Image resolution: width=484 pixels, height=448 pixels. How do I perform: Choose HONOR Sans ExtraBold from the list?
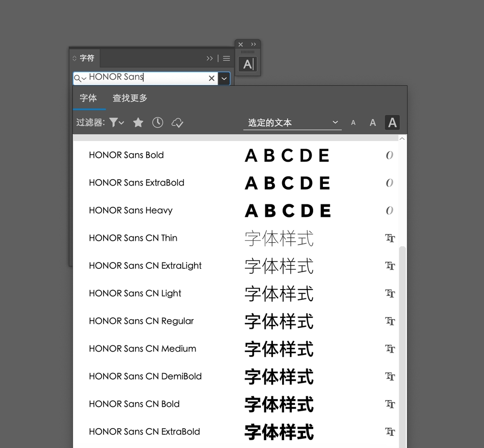[x=136, y=183]
